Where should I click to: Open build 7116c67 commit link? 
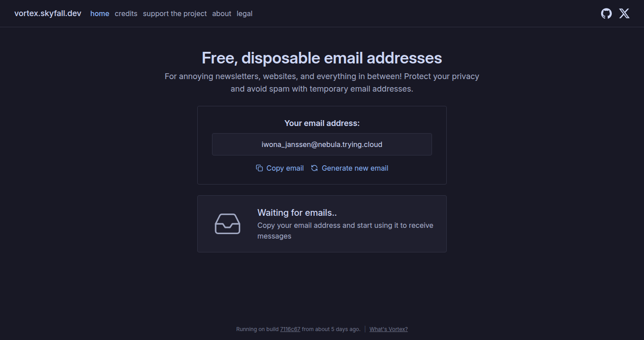290,329
